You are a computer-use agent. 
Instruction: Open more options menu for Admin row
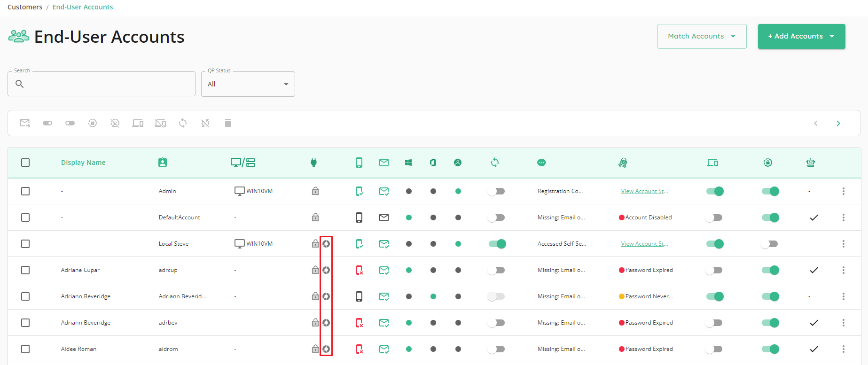tap(844, 191)
